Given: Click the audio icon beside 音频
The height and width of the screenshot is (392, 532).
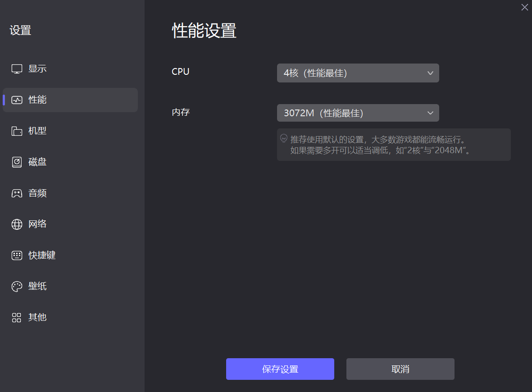Looking at the screenshot, I should pos(17,193).
